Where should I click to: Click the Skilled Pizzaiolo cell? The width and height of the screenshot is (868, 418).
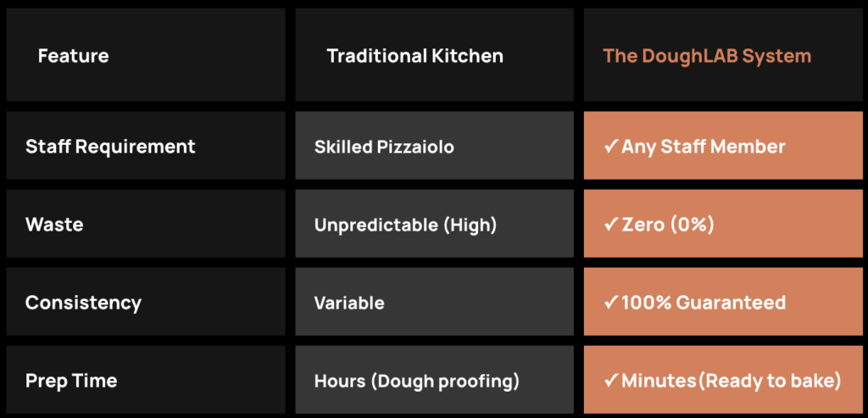pyautogui.click(x=384, y=147)
